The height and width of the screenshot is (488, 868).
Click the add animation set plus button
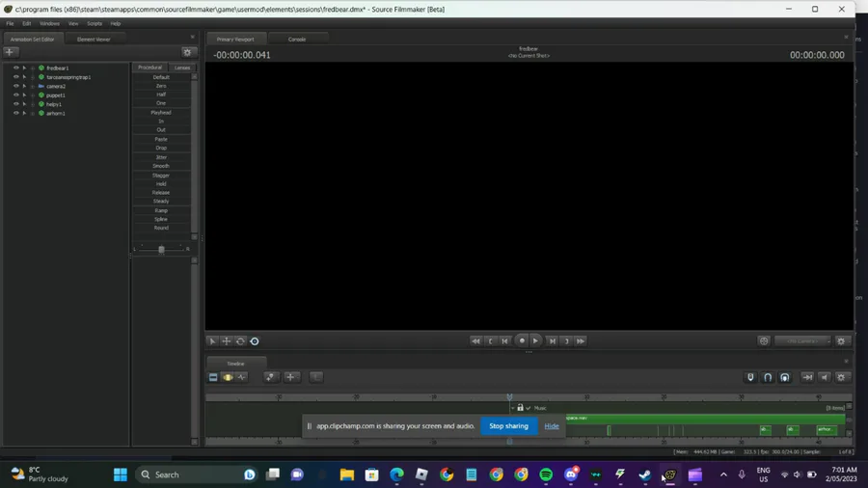(10, 52)
